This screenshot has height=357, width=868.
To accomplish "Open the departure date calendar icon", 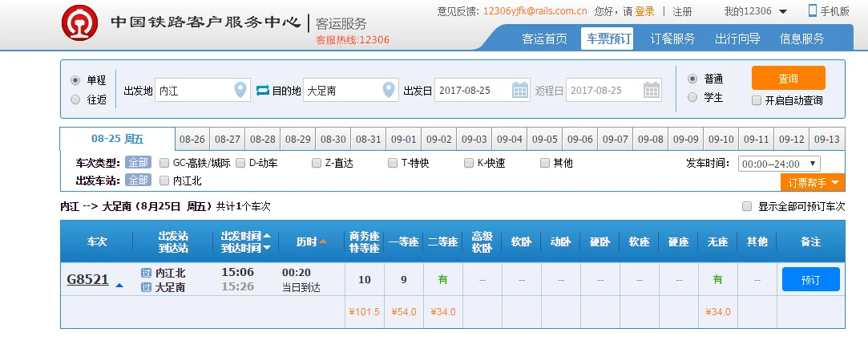I will coord(520,90).
